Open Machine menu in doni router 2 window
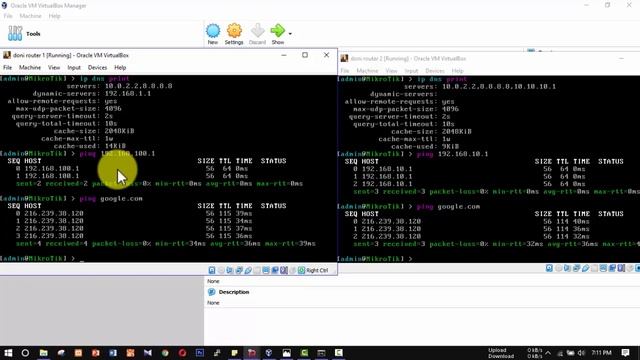Image resolution: width=640 pixels, height=360 pixels. (367, 71)
